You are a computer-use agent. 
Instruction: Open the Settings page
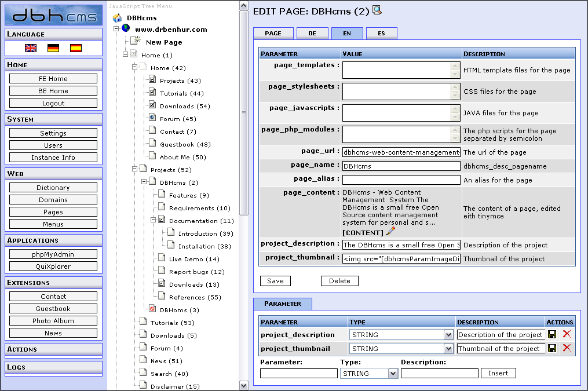click(53, 133)
